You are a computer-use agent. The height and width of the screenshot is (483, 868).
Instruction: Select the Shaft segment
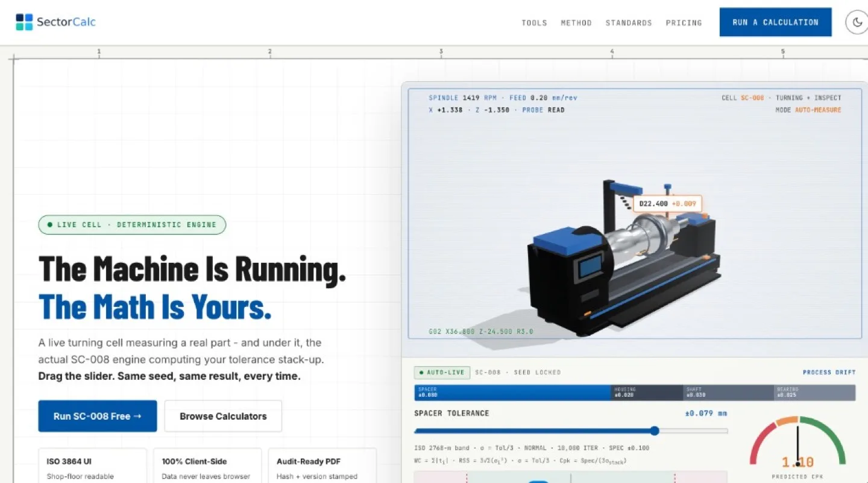[728, 393]
